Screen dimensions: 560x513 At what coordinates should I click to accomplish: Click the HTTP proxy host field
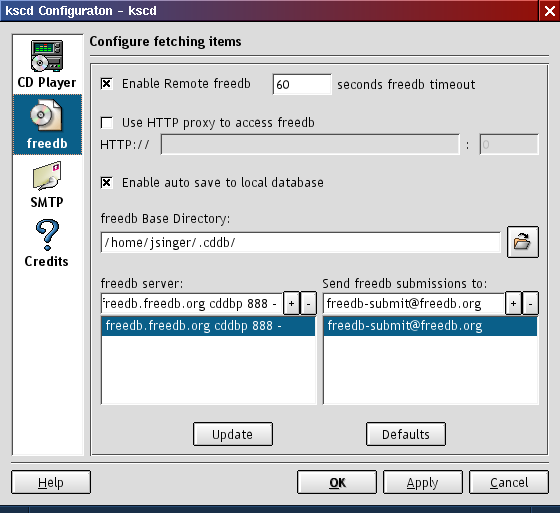click(x=310, y=145)
